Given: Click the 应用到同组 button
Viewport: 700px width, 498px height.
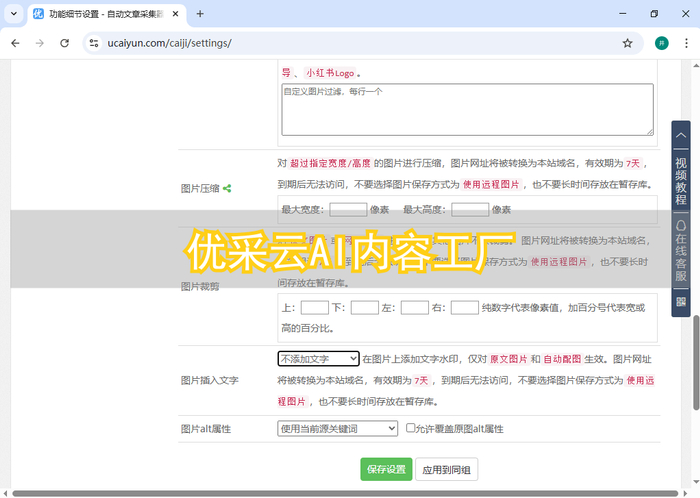Looking at the screenshot, I should 446,469.
